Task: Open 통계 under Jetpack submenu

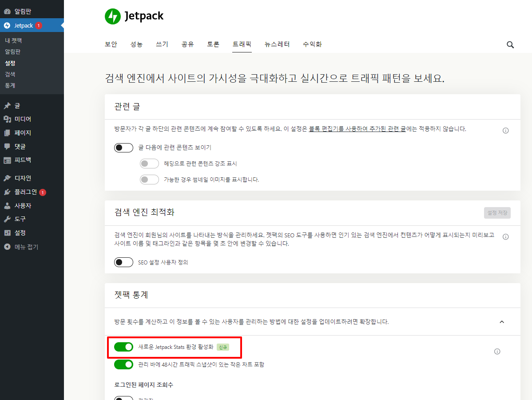Action: 10,86
